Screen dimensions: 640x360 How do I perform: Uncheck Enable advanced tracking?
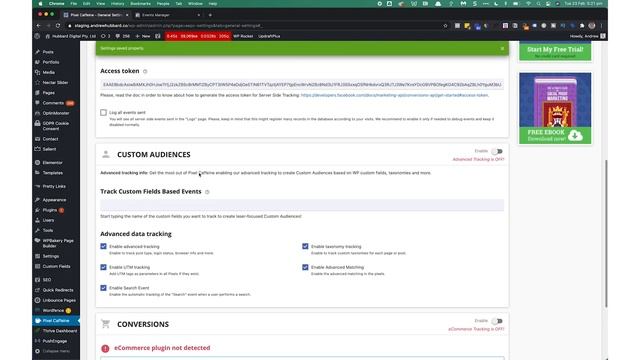coord(103,246)
